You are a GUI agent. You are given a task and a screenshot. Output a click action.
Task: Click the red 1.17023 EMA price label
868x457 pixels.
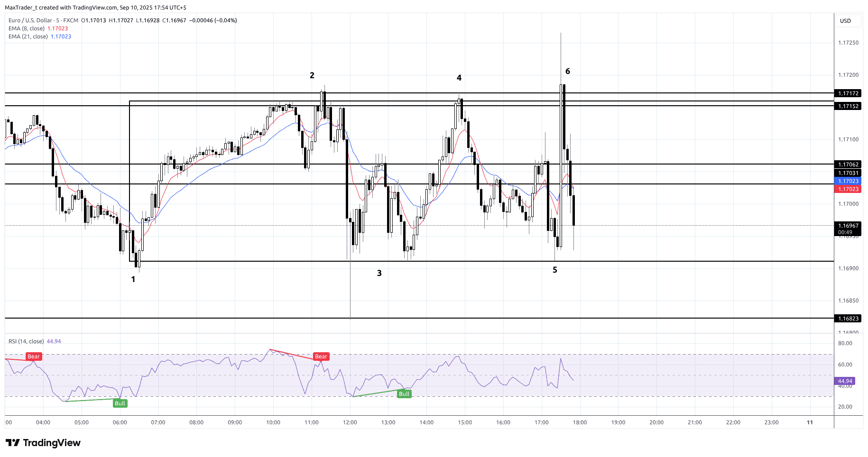(848, 189)
